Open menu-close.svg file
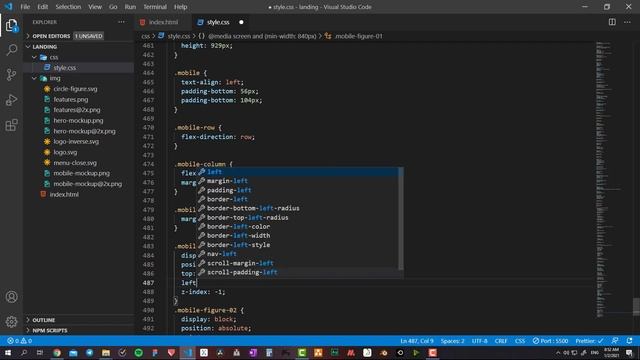Image resolution: width=640 pixels, height=360 pixels. tap(75, 162)
